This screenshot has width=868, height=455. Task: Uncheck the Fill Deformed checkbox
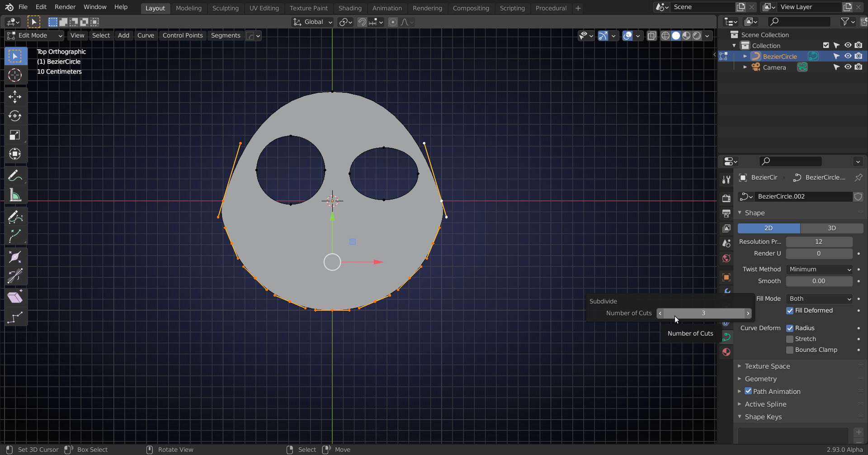tap(790, 311)
